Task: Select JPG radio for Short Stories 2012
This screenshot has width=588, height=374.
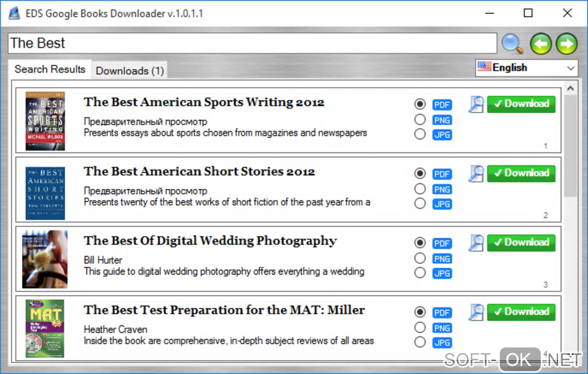Action: pyautogui.click(x=420, y=204)
